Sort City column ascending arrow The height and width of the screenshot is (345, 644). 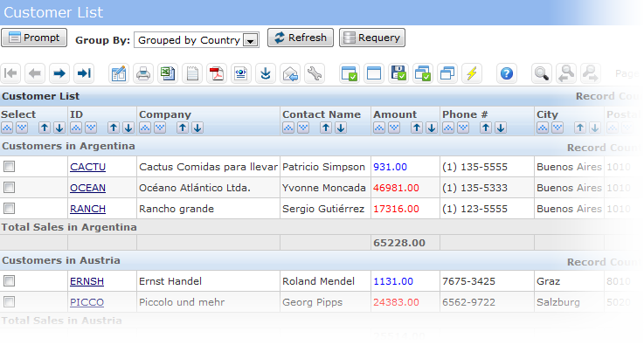tap(580, 128)
